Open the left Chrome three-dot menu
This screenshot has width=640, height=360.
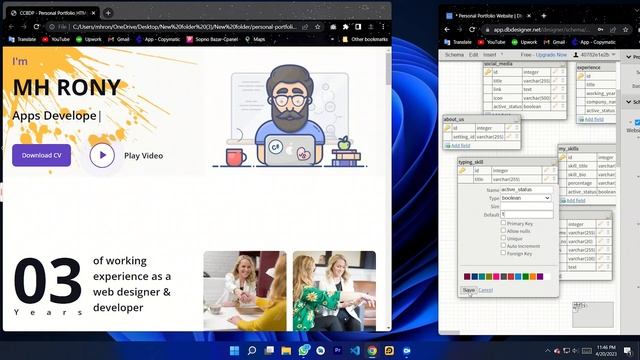coord(383,27)
